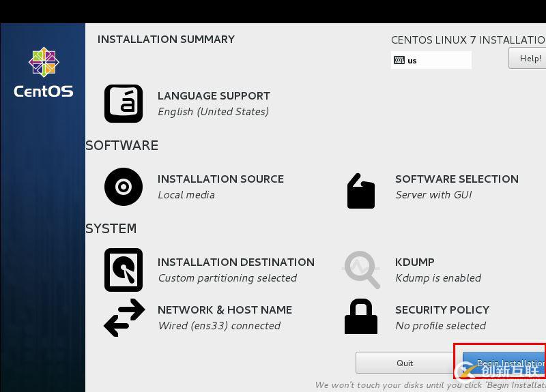Open the KDUMP spoke title
Screen dimensions: 546x392
(x=414, y=262)
